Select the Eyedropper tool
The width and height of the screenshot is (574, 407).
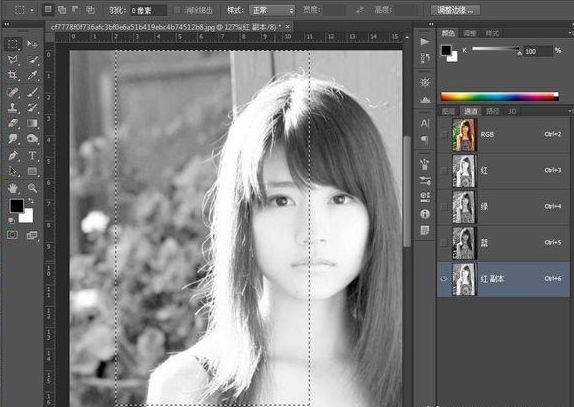32,75
